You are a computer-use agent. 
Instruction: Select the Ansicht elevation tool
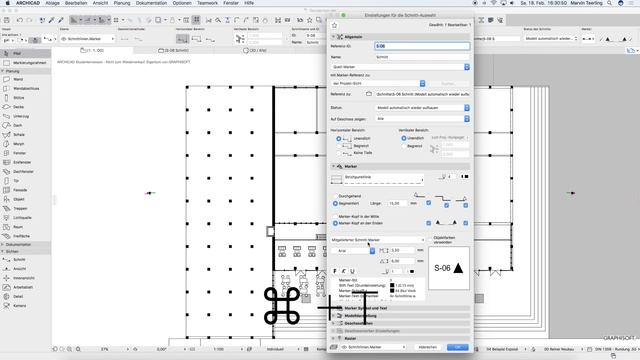25,269
